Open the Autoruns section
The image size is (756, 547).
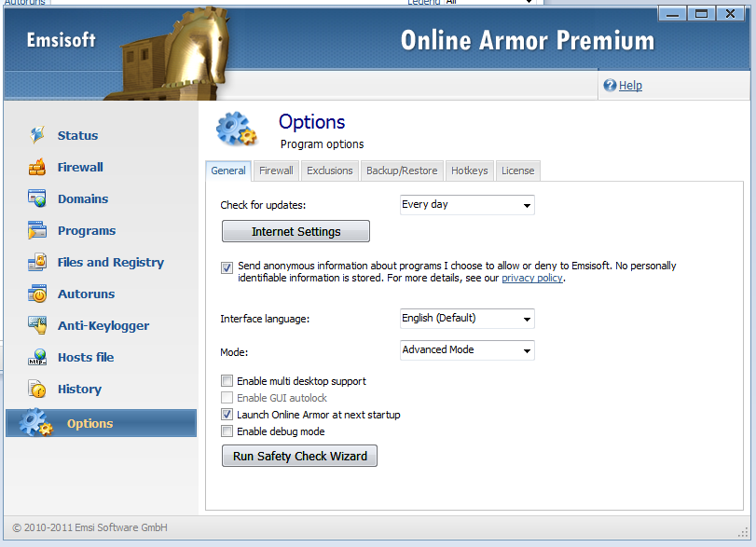pyautogui.click(x=87, y=294)
